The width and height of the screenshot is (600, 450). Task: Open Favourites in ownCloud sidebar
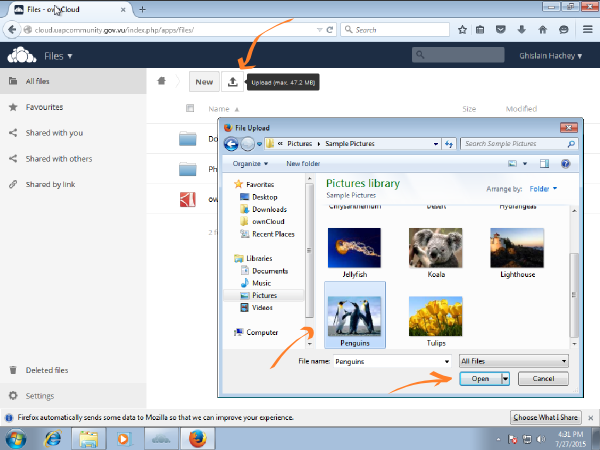tap(73, 107)
